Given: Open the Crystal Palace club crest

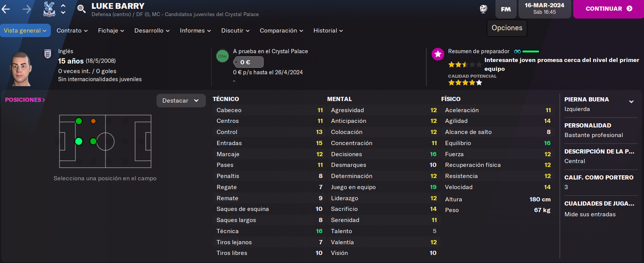Looking at the screenshot, I should coord(49,9).
